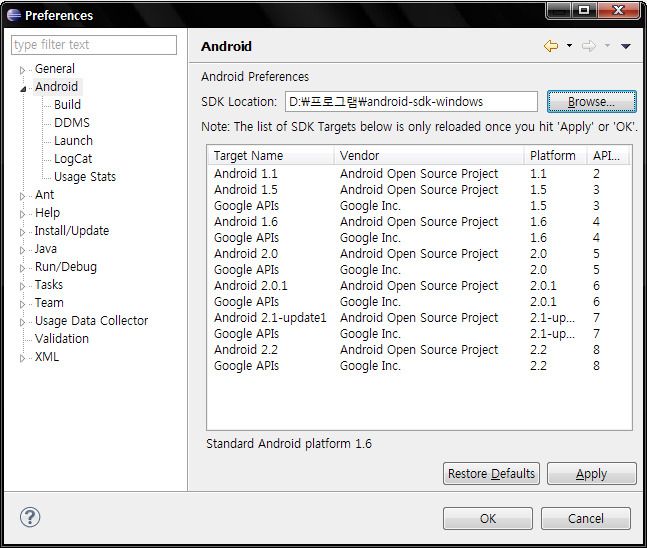
Task: Expand the Ant tree node
Action: (22, 196)
